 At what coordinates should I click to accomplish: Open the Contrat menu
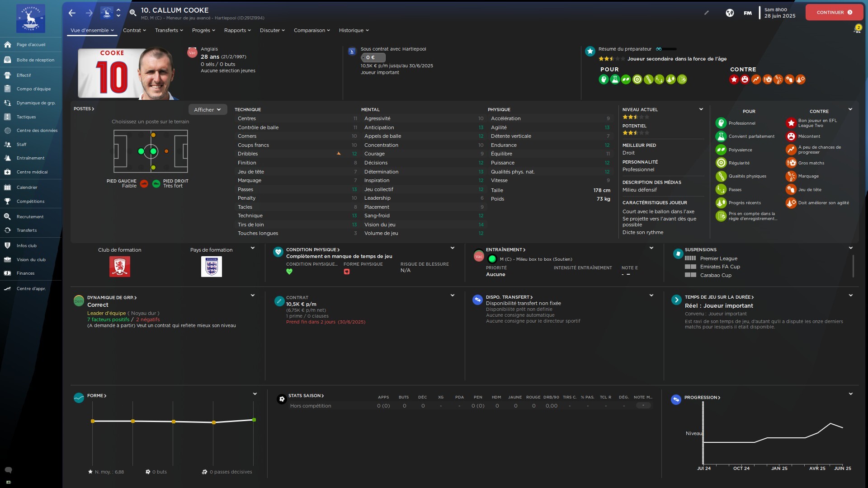[x=134, y=30]
